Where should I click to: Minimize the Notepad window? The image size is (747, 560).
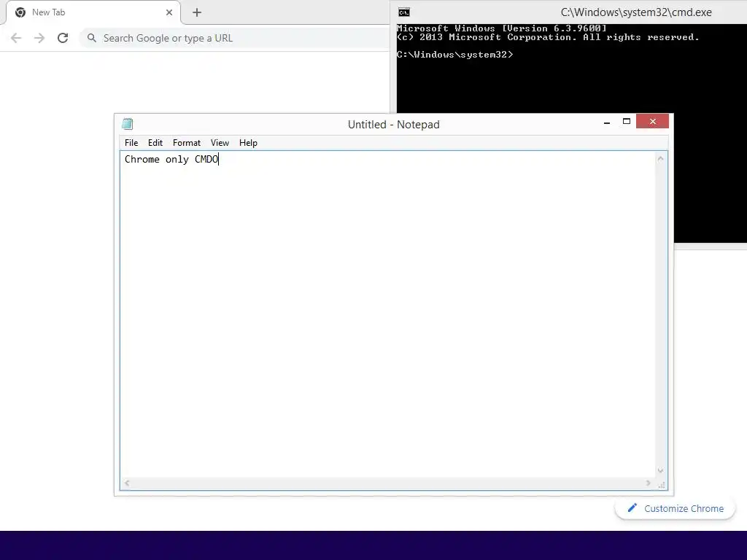[x=606, y=122]
